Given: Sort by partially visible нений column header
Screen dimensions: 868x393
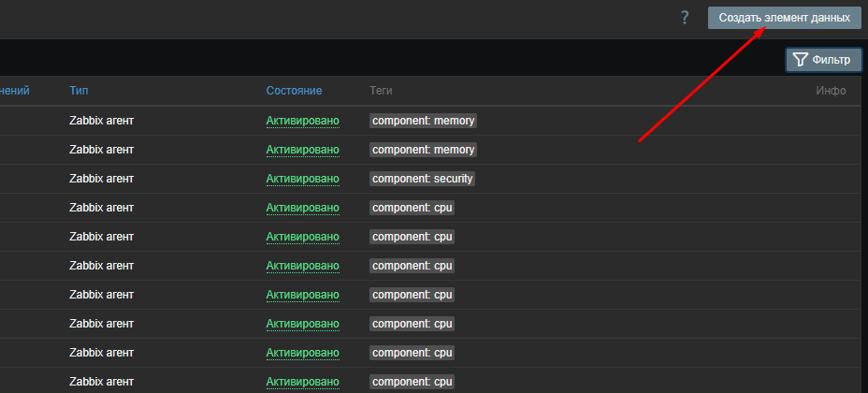Looking at the screenshot, I should pos(15,90).
